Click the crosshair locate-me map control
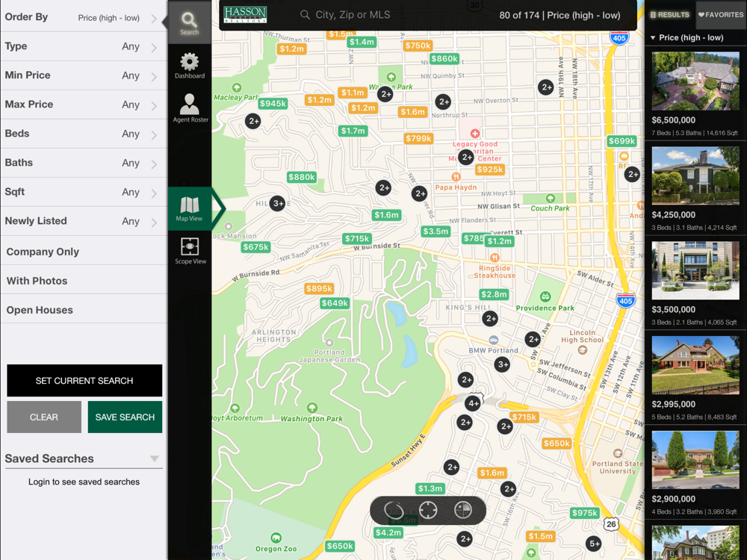Screen dimensions: 747x560 428,510
